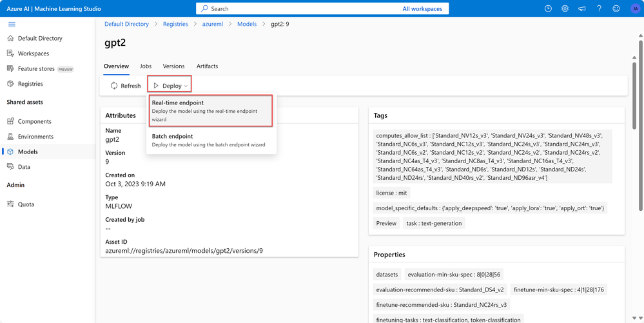Choose the Real-time endpoint option
The height and width of the screenshot is (323, 644).
tap(211, 111)
